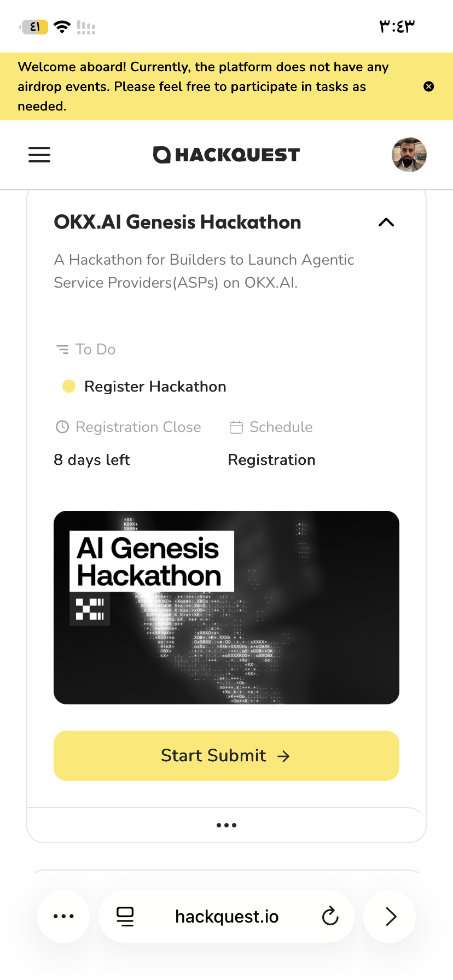Tap the hackquest.io address field

click(226, 917)
